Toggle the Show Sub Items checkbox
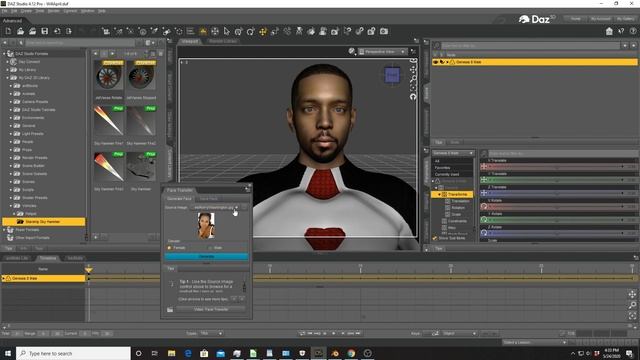Screen dimensions: 640x360 click(435, 238)
